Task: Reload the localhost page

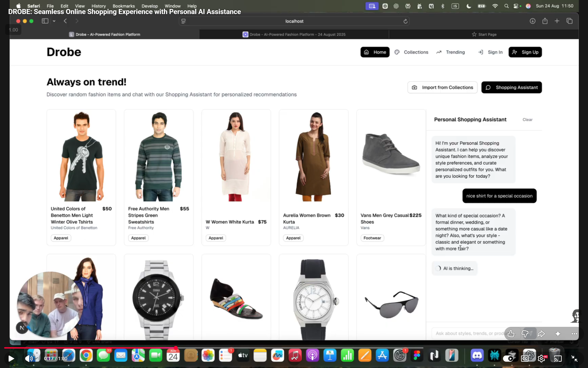Action: [405, 21]
